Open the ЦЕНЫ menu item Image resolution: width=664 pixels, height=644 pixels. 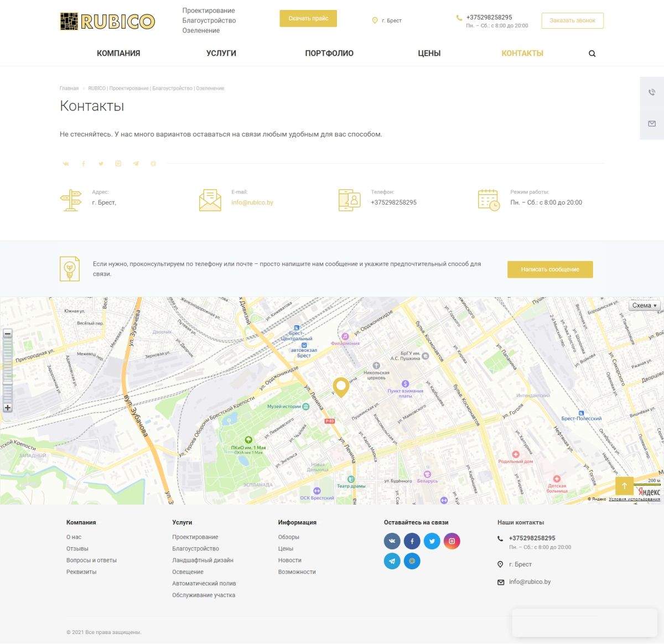[429, 54]
